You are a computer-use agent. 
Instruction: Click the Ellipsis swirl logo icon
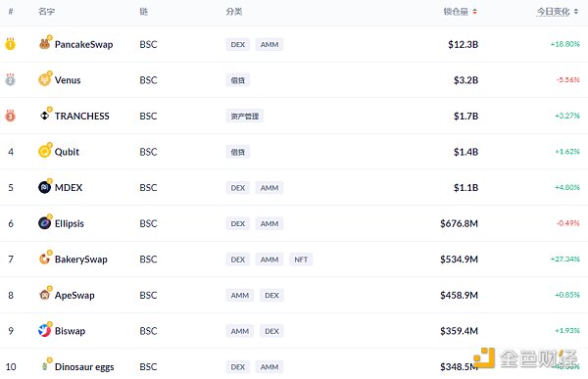(x=45, y=223)
